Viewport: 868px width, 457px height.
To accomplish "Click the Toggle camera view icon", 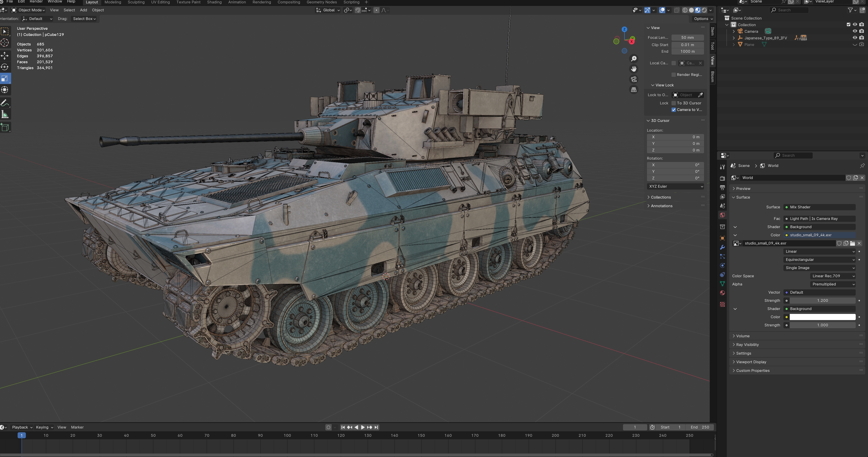I will point(634,79).
